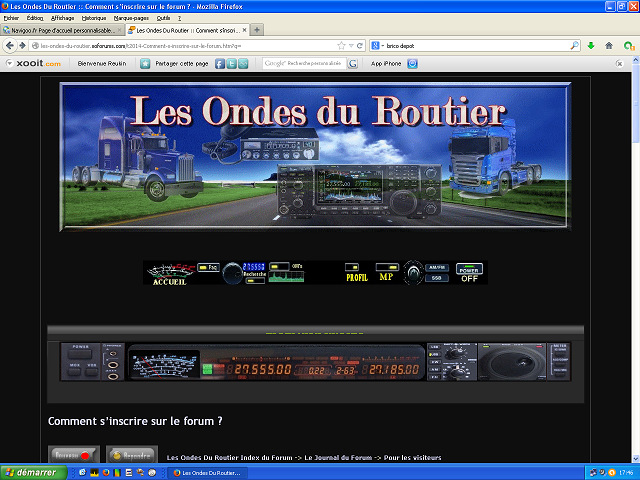Open the Google search engine selector dropdown
This screenshot has width=640, height=480.
point(377,46)
